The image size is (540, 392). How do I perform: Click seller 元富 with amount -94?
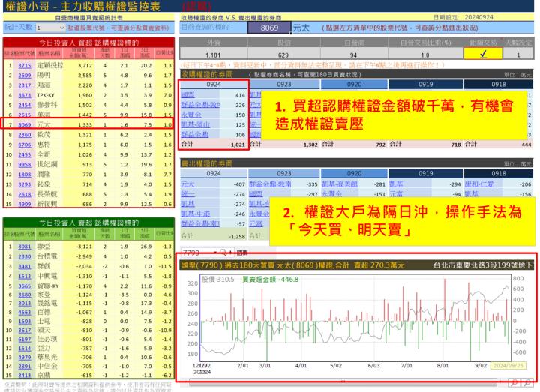(397, 194)
